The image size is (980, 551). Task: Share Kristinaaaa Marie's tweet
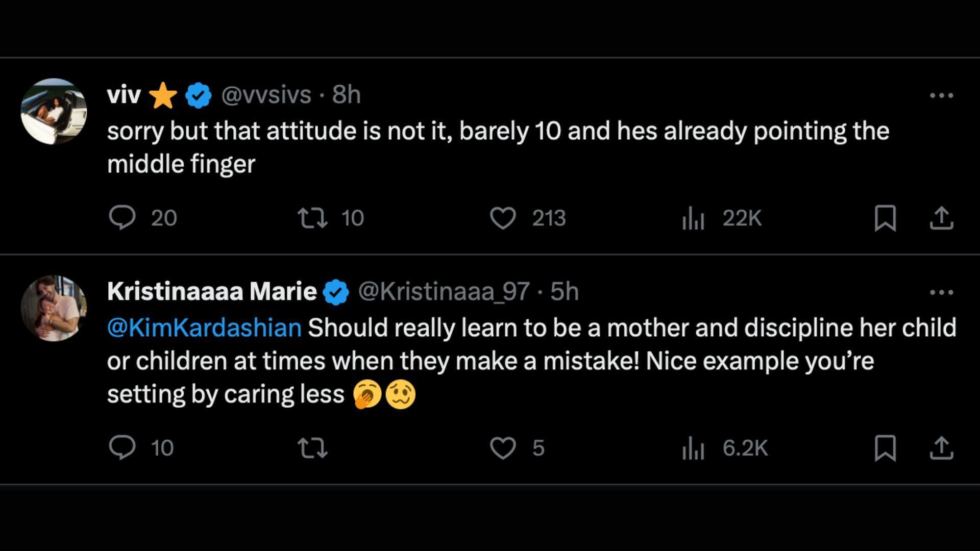pos(941,448)
